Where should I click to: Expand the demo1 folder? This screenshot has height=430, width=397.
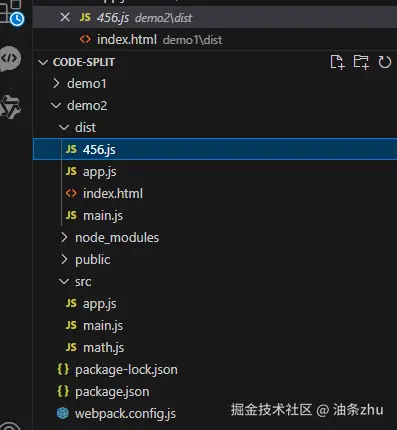pos(56,83)
